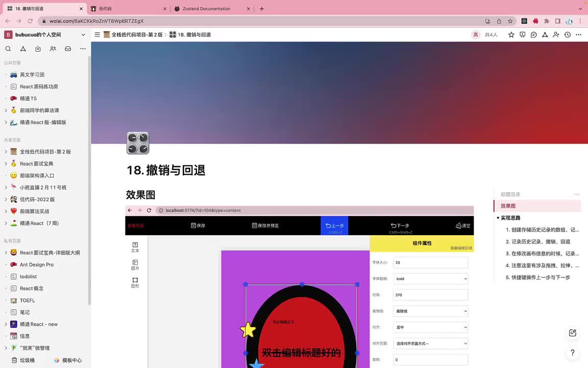Favorite this page with the star icon
This screenshot has width=588, height=368.
[x=511, y=35]
